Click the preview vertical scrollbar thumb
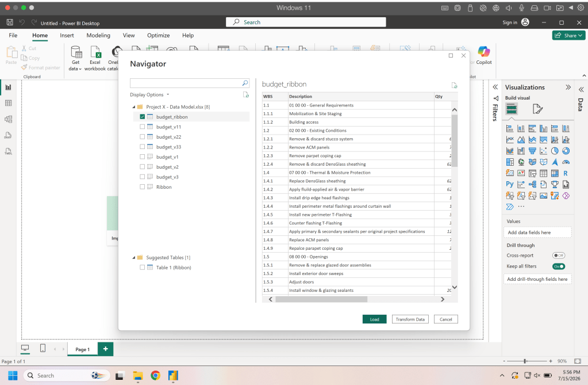 pos(455,140)
